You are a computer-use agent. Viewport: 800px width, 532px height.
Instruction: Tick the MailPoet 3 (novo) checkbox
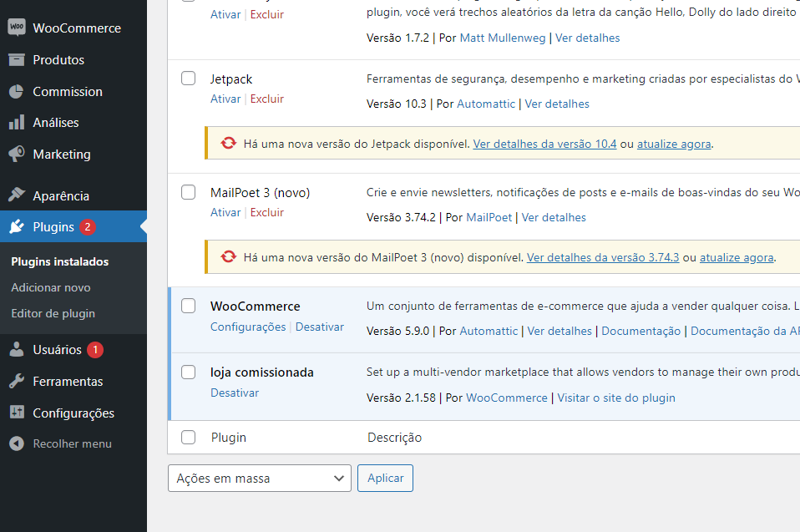pyautogui.click(x=189, y=192)
